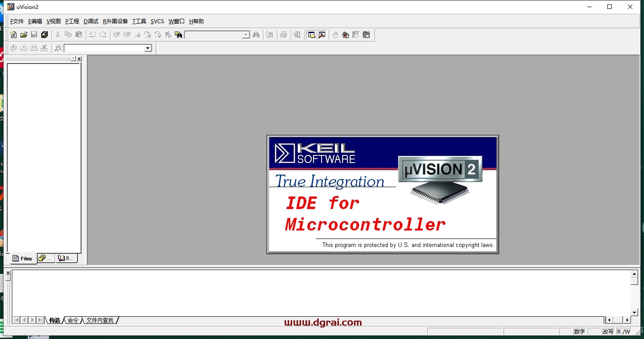The image size is (644, 339).
Task: Switch to the 构造 output tab
Action: (55, 320)
